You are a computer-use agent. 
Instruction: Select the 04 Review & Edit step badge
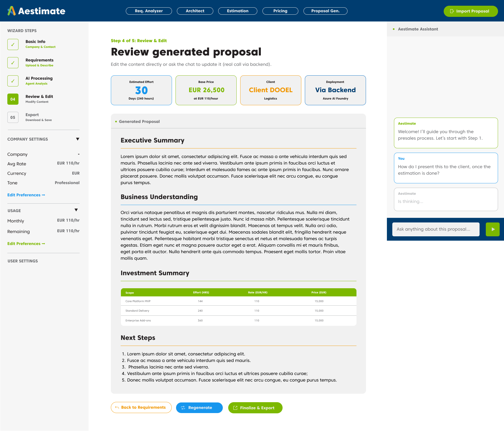13,99
